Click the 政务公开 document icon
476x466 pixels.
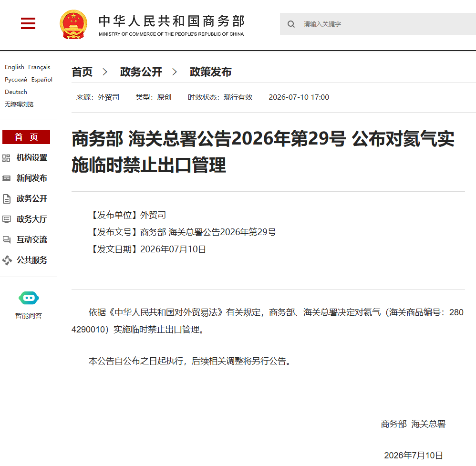[6, 199]
